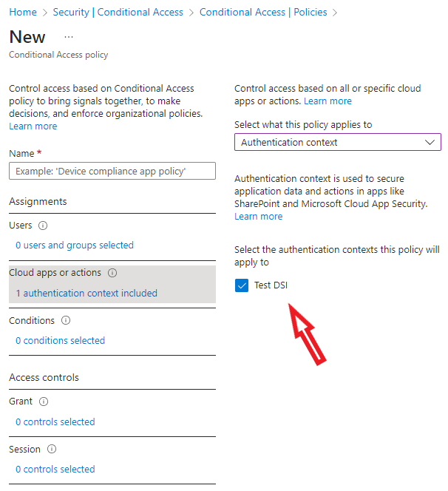Viewport: 448px width, 491px height.
Task: Select 0 users and groups selected link
Action: point(75,245)
